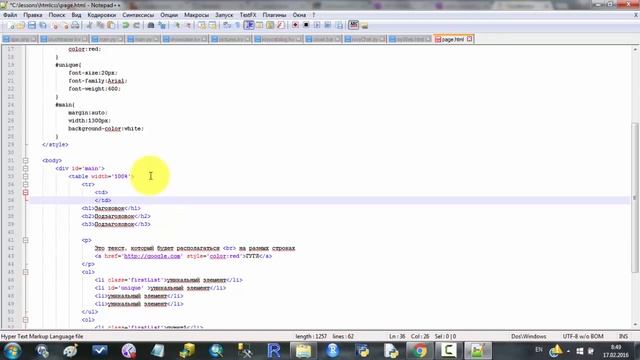
Task: Collapse the body tag fold on line 31
Action: click(25, 160)
